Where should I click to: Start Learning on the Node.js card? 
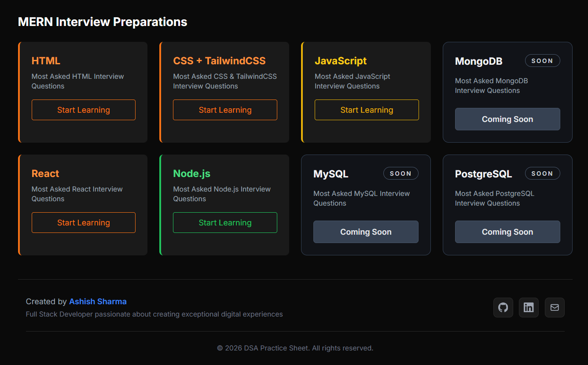click(x=225, y=223)
